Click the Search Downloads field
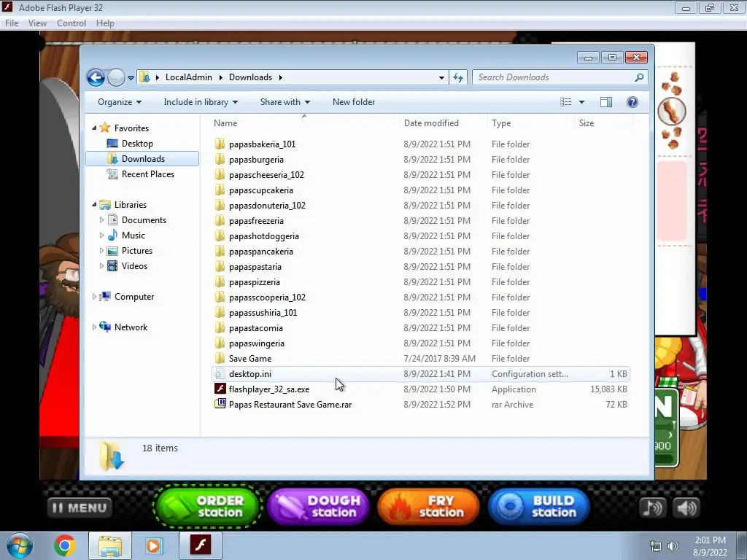Screen dimensions: 747x560 560,77
